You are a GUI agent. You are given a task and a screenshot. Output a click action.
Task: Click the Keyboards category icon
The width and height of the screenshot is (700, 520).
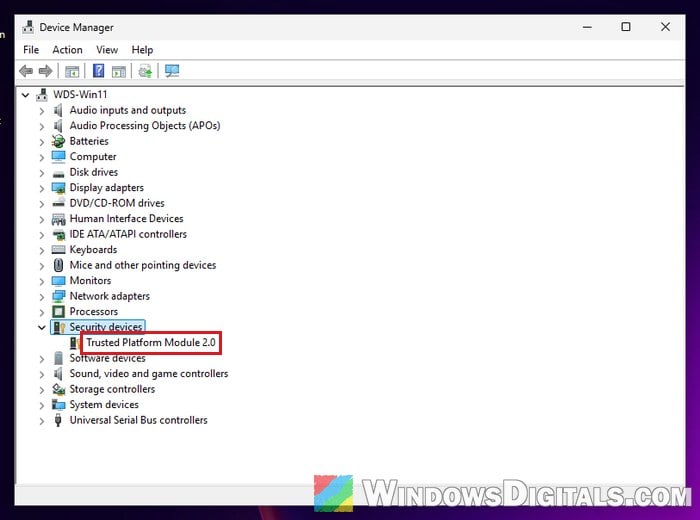coord(58,250)
